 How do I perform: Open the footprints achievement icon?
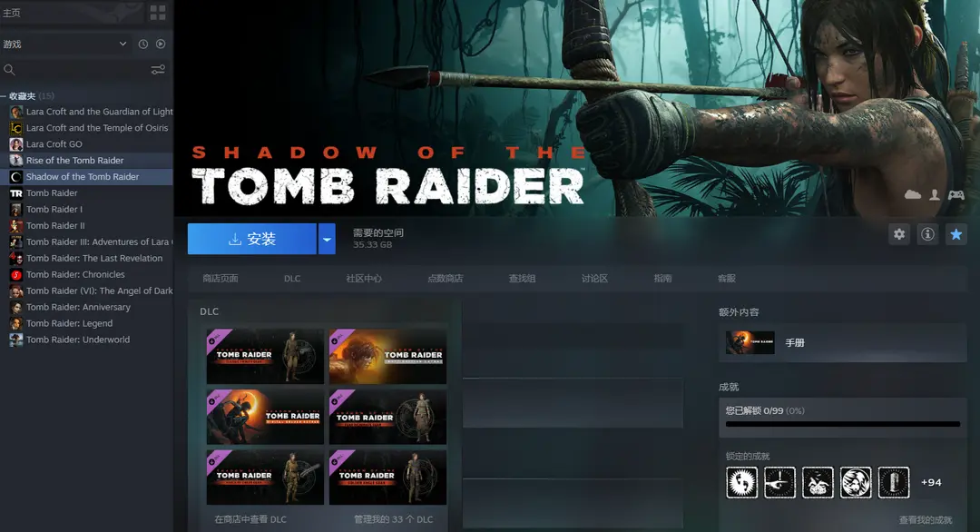point(742,483)
